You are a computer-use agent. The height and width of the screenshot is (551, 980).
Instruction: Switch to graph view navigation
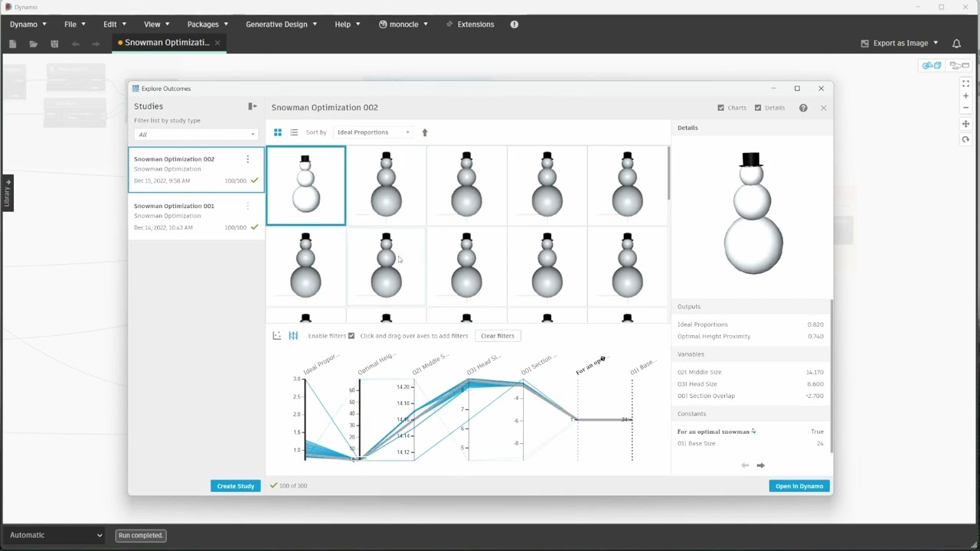coord(959,66)
